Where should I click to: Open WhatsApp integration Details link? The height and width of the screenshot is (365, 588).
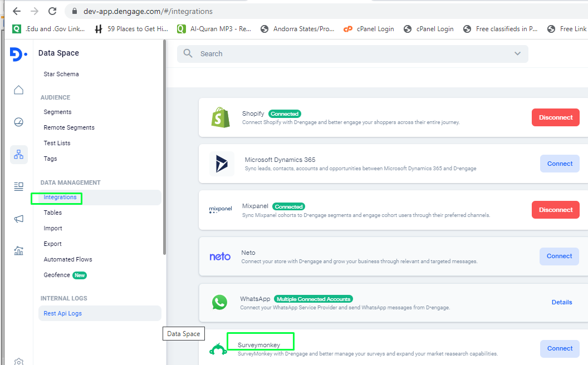[x=561, y=302]
